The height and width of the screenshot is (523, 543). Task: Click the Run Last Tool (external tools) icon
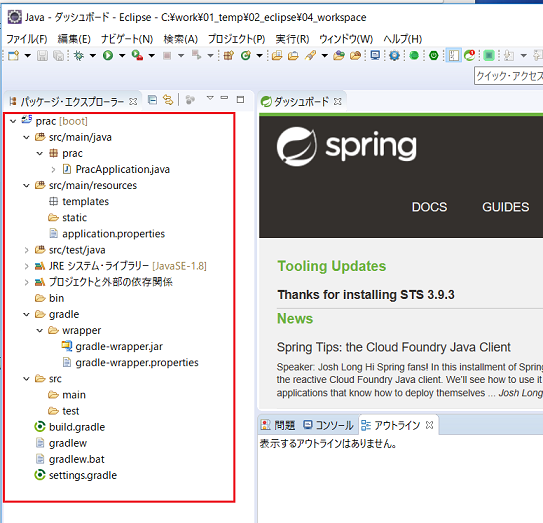137,55
